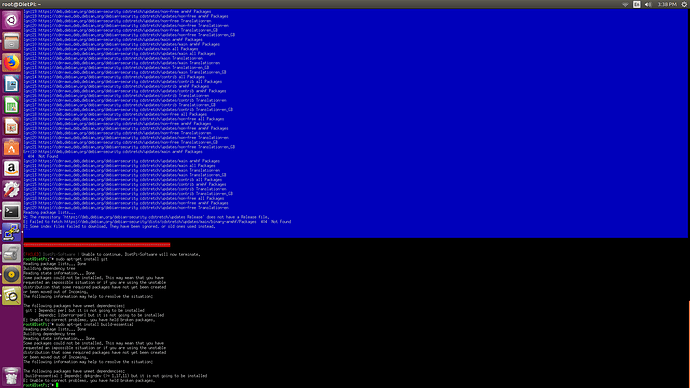690x388 pixels.
Task: Click the 'build-essential : Depends: dpkg-dev' line
Action: (115, 376)
